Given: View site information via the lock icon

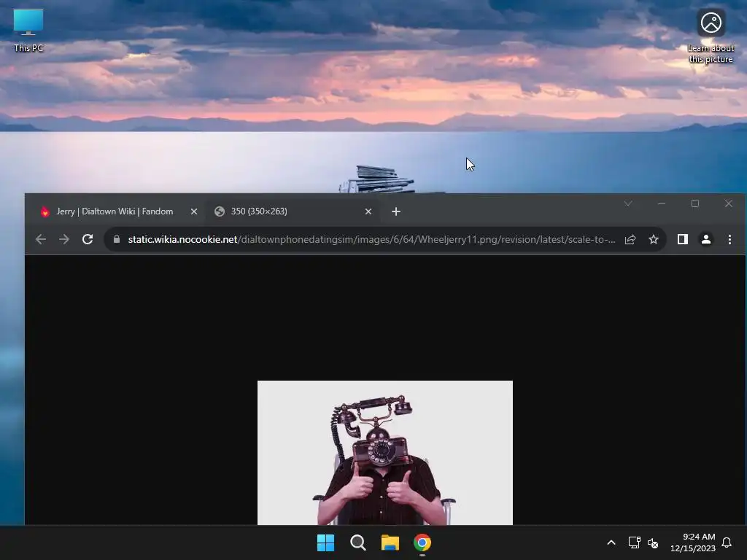Looking at the screenshot, I should point(116,239).
